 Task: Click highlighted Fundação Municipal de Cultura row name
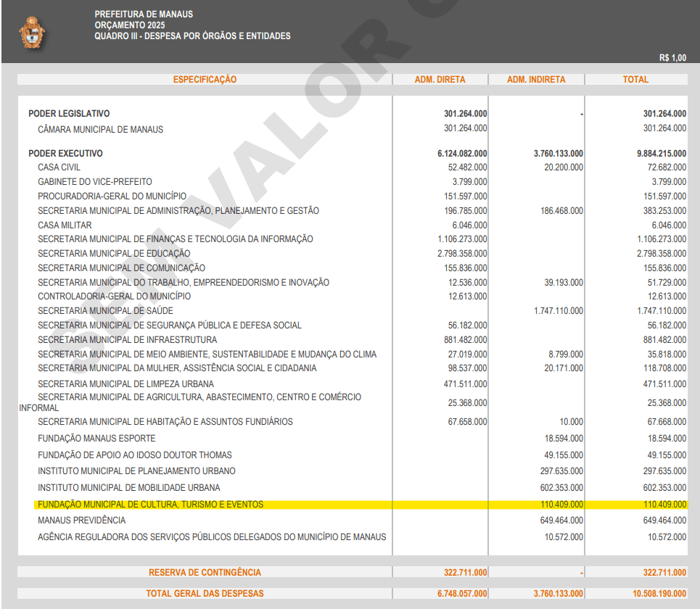(150, 505)
